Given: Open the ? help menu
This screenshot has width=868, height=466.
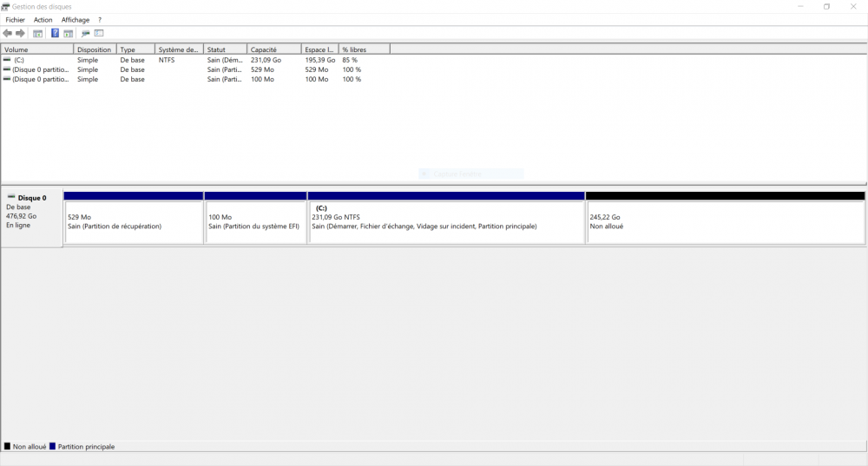Looking at the screenshot, I should pos(100,20).
